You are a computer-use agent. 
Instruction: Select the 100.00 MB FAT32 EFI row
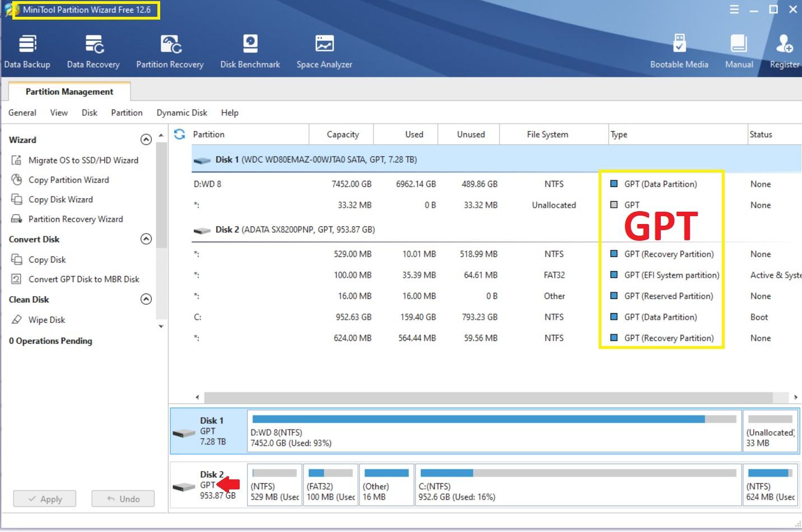(x=496, y=275)
